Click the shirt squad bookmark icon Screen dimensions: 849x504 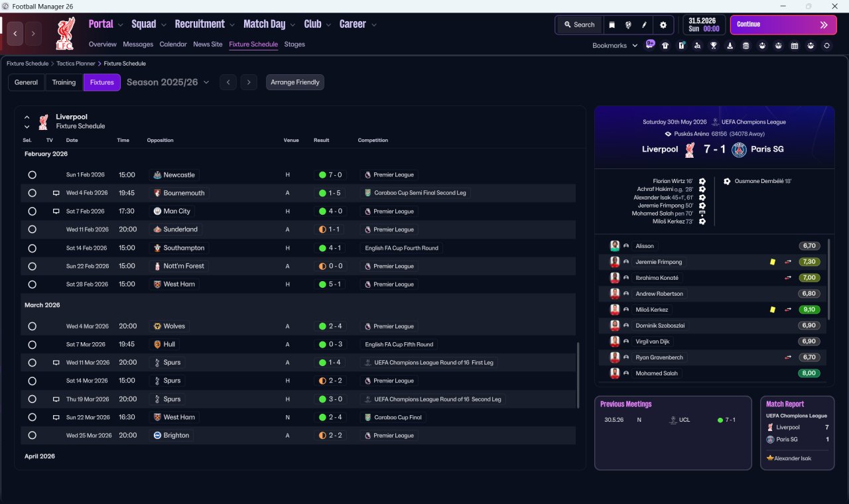tap(665, 46)
